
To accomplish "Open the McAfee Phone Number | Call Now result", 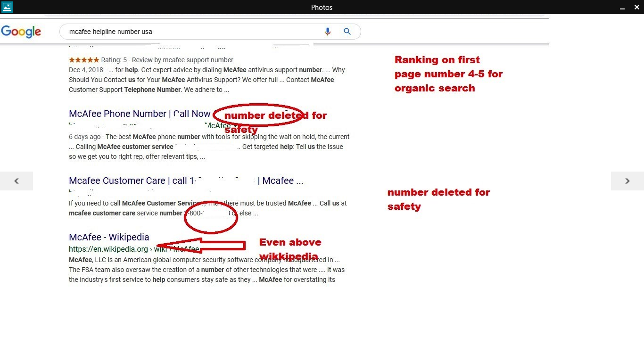I will click(140, 114).
